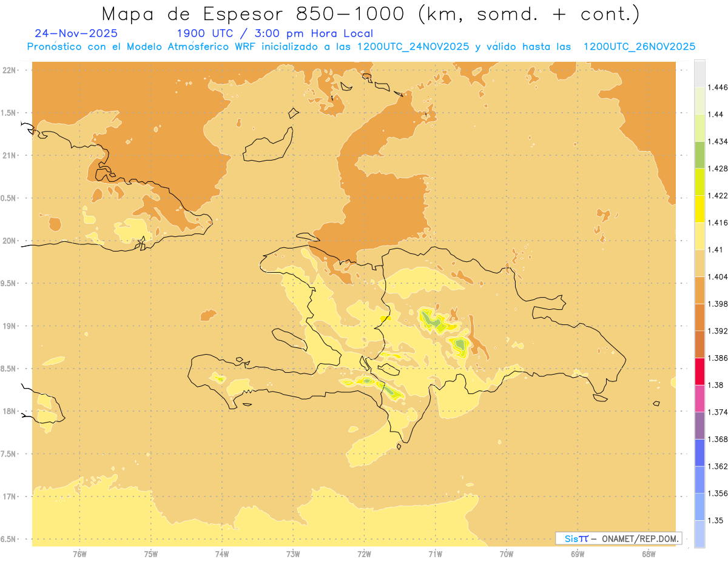Click the '21N' latitude label
This screenshot has height=562, width=728.
9,155
